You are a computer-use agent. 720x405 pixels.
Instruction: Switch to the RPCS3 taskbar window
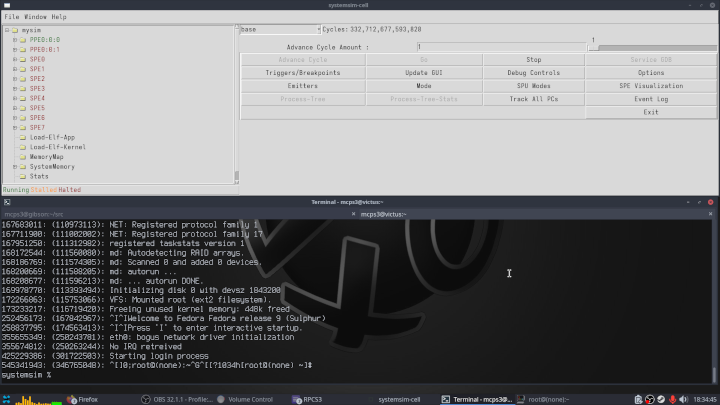(x=307, y=399)
